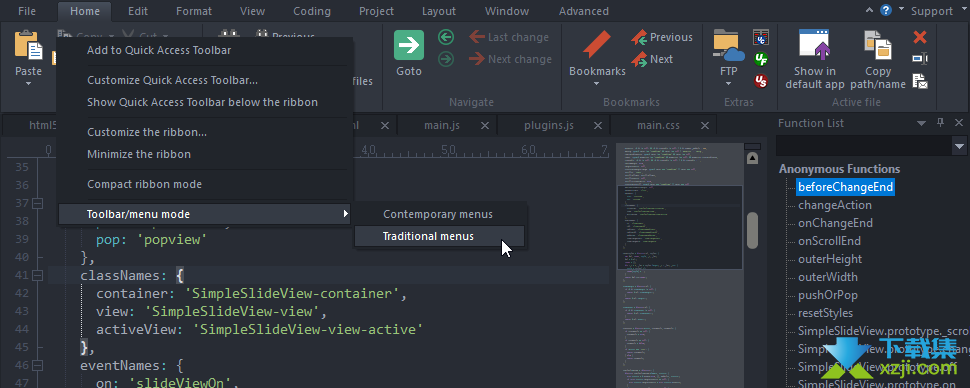Viewport: 970px width, 388px height.
Task: Select Minimize the ribbon
Action: point(205,154)
